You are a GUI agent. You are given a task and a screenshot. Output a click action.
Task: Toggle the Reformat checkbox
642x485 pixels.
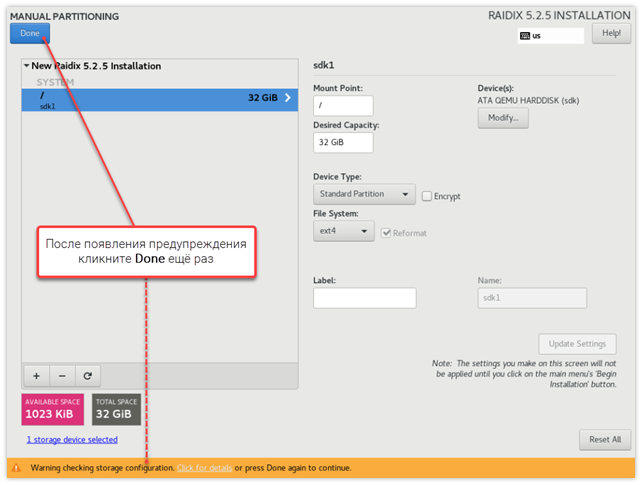point(386,233)
